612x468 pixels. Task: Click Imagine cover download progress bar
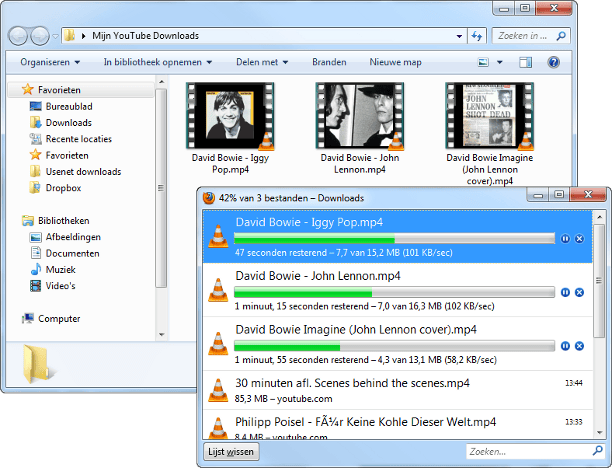click(x=394, y=345)
